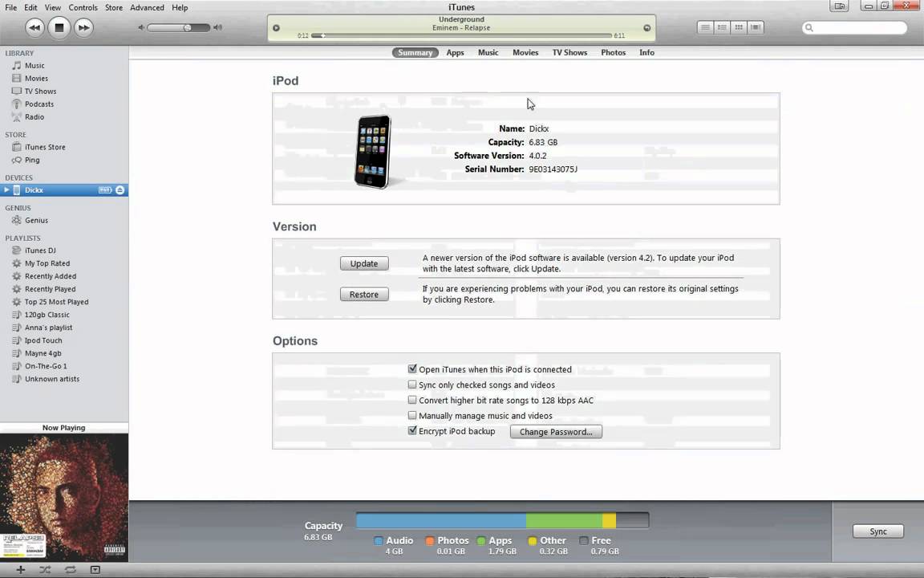Eject the Dickx device
Viewport: 924px width, 578px height.
pyautogui.click(x=120, y=190)
